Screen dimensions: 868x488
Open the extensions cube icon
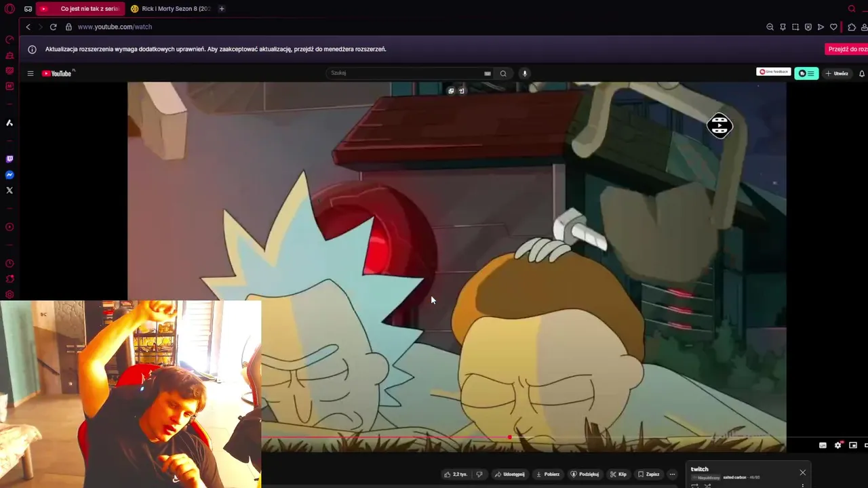pos(852,27)
